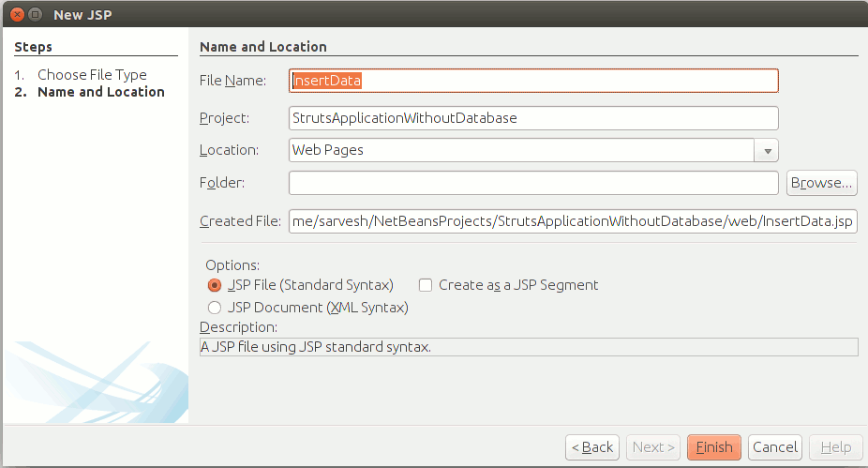Click the File Name input field
Screen dimensions: 868x468
(x=533, y=81)
